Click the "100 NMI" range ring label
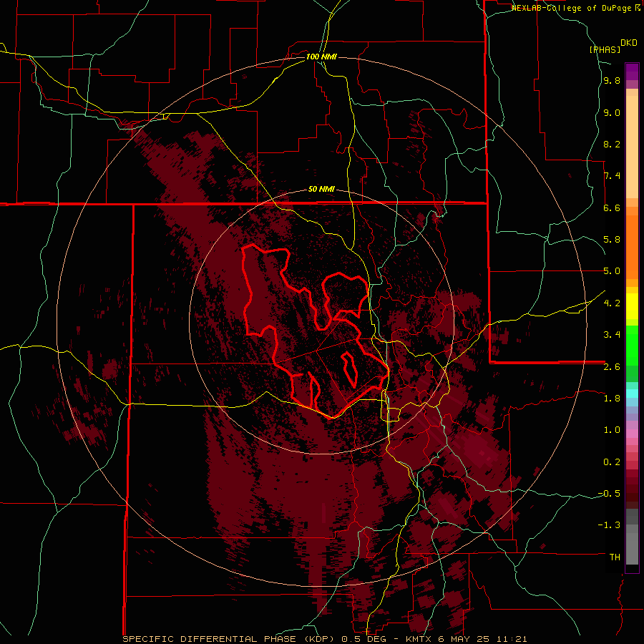Viewport: 644px width, 644px height. click(321, 57)
